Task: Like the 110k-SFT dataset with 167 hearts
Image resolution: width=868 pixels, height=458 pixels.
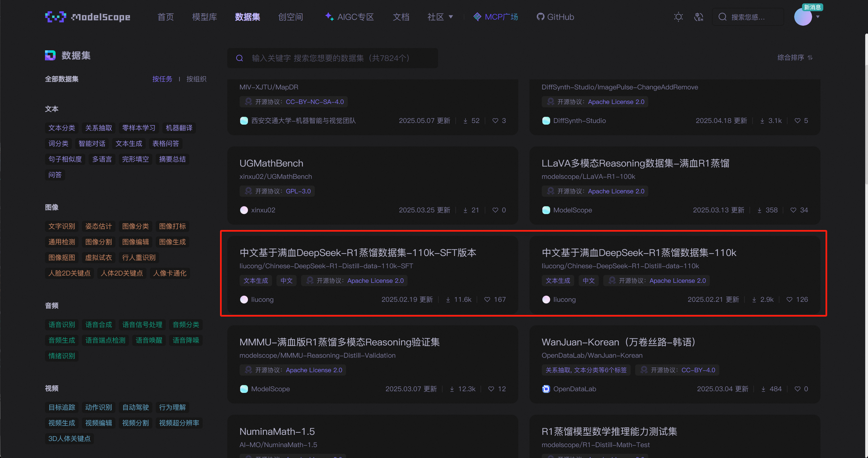Action: 487,299
